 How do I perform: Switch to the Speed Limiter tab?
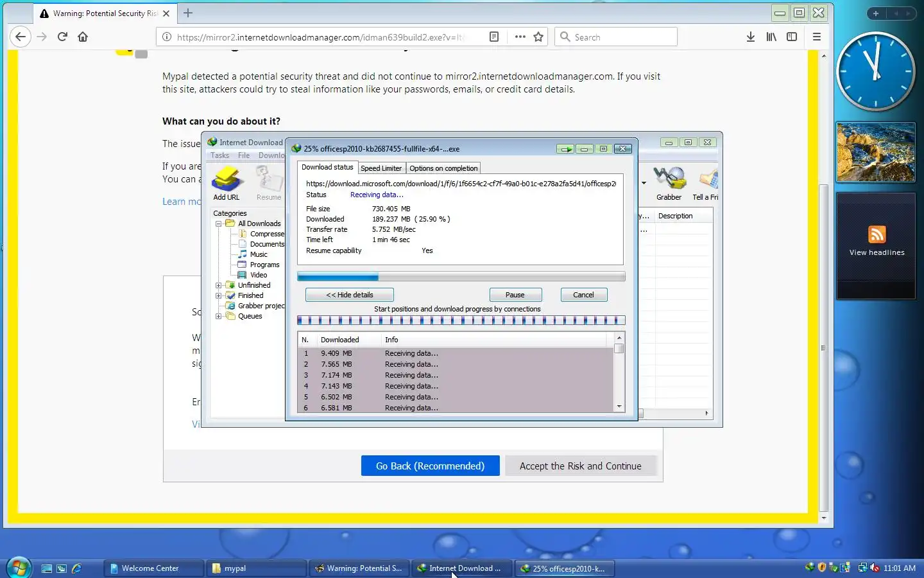click(381, 168)
